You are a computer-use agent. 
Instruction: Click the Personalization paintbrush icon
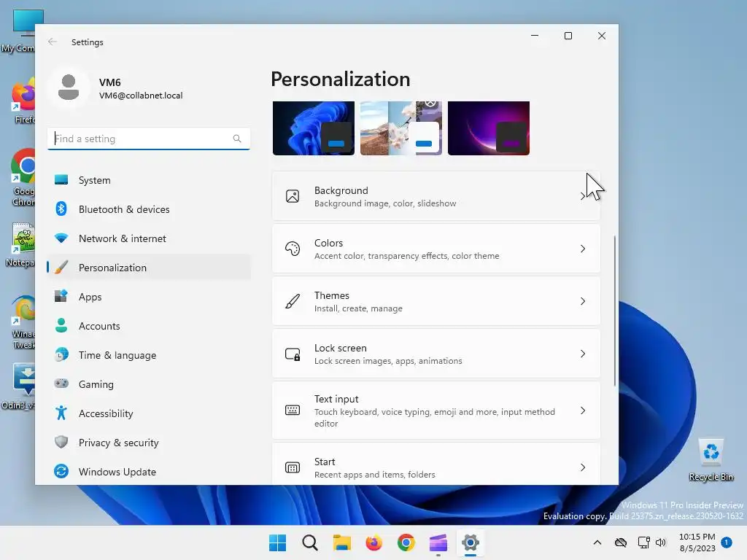[61, 267]
